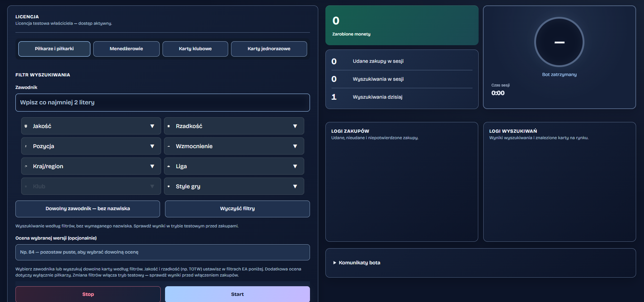Click the small icon beside Rzadkość
The height and width of the screenshot is (302, 644).
tap(169, 126)
